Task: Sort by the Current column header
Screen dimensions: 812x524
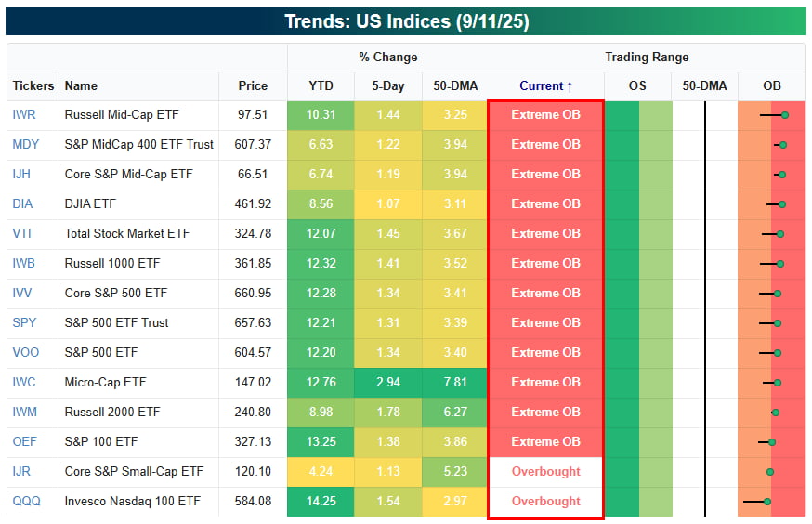Action: tap(545, 86)
